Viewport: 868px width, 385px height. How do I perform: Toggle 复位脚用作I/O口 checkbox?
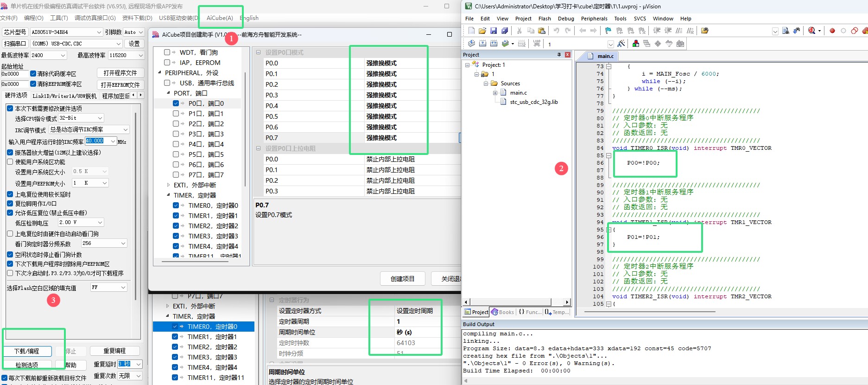tap(10, 204)
